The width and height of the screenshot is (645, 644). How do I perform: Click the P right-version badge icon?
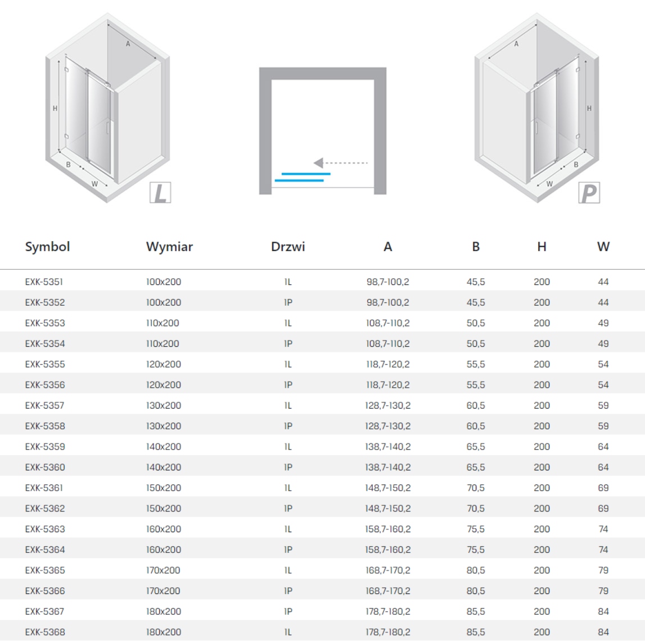pos(589,193)
